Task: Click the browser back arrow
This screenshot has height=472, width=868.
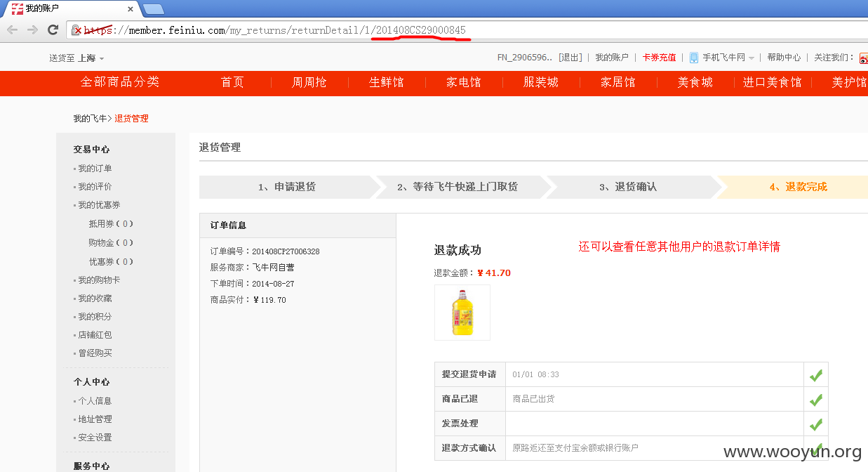Action: (x=13, y=29)
